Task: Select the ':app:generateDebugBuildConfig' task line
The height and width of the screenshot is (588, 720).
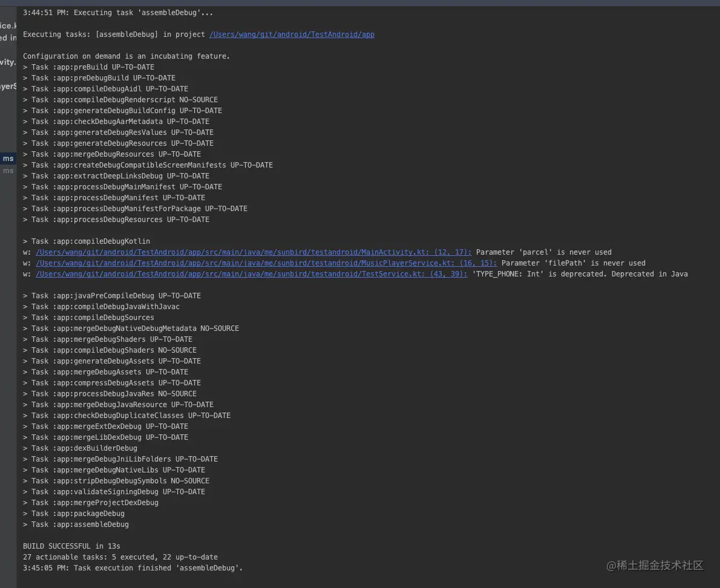Action: [123, 111]
